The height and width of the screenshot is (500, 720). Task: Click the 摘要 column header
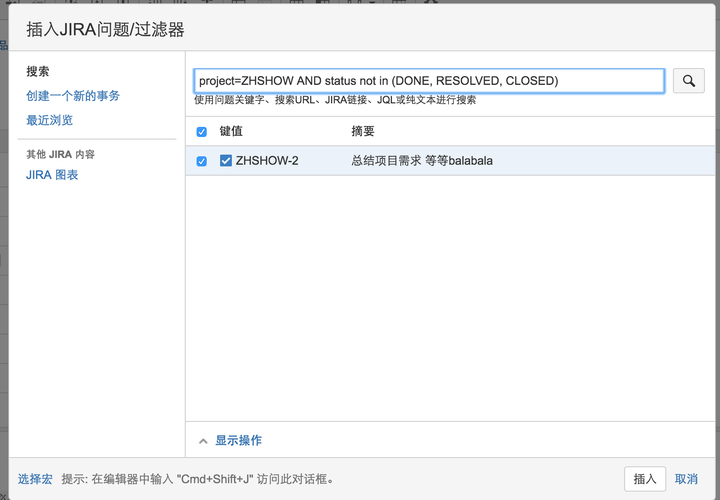(x=363, y=131)
